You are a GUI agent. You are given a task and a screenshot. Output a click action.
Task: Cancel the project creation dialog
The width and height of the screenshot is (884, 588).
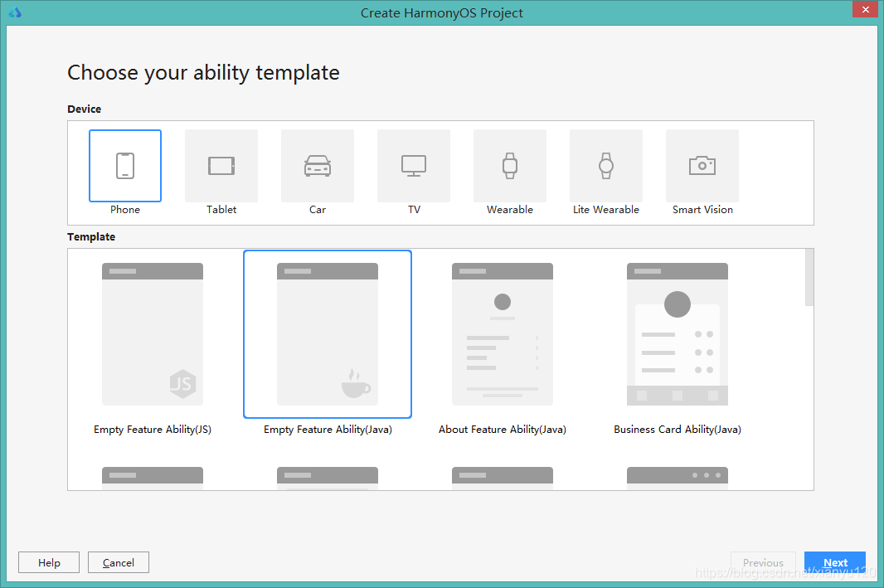(x=119, y=562)
